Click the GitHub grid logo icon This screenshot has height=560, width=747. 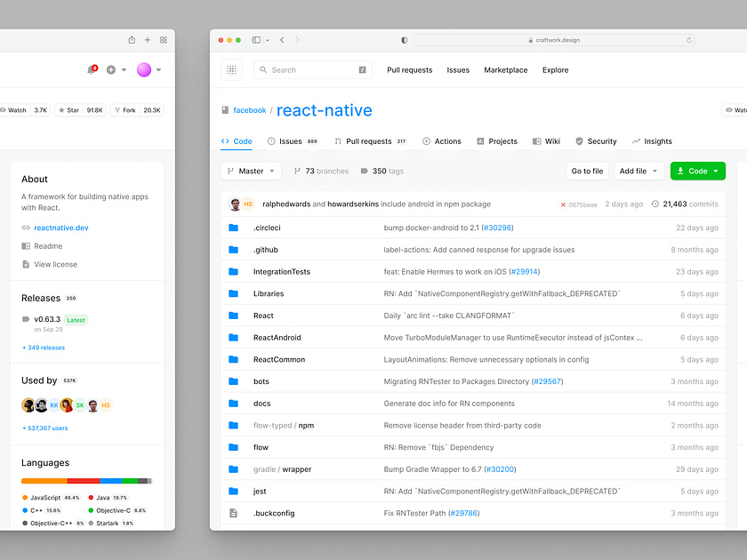point(230,69)
